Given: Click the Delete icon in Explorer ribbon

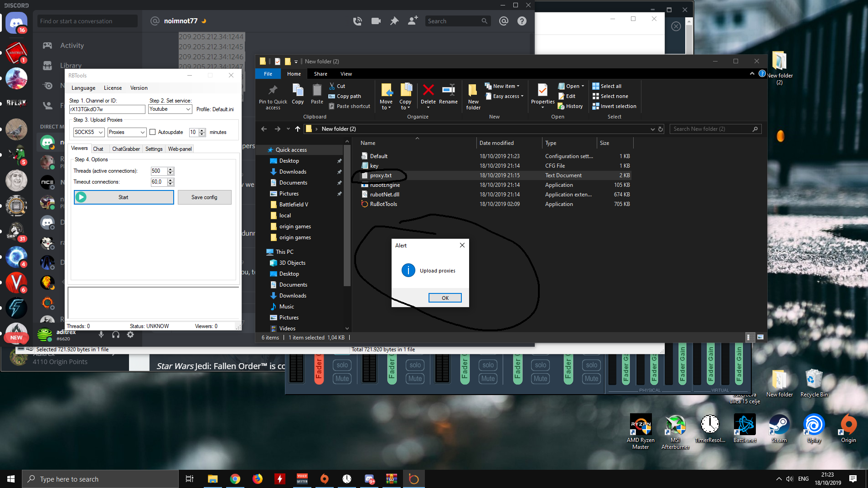Looking at the screenshot, I should (428, 93).
